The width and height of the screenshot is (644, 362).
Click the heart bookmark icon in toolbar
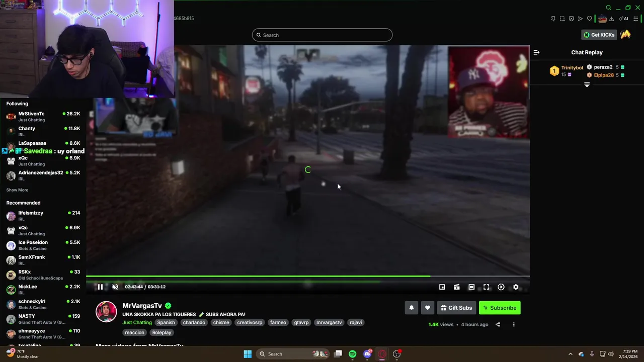pos(589,19)
